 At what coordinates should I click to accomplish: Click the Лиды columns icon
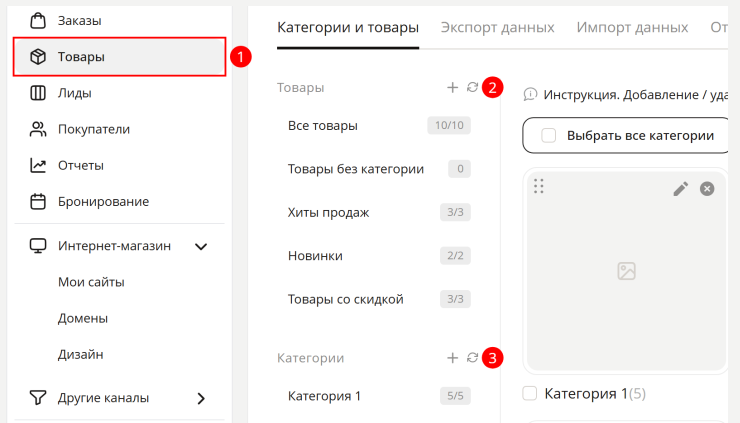[38, 93]
